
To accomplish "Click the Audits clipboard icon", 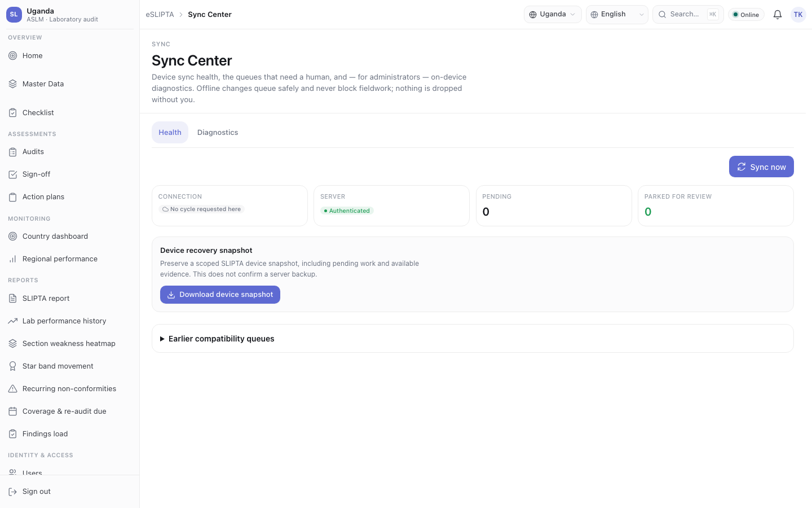I will tap(12, 151).
